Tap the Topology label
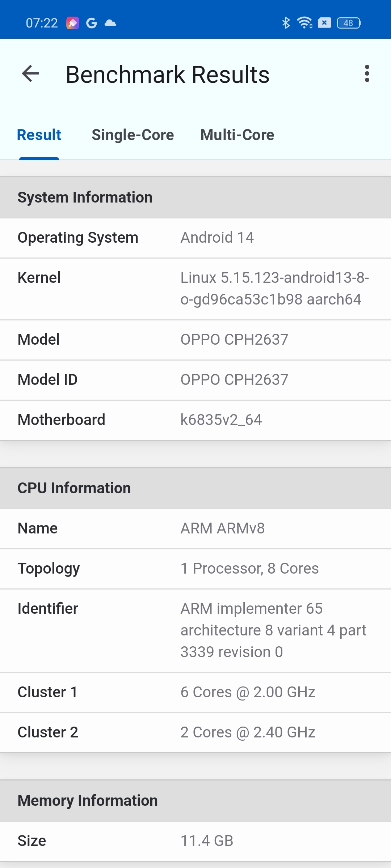Viewport: 391px width, 868px height. [49, 569]
